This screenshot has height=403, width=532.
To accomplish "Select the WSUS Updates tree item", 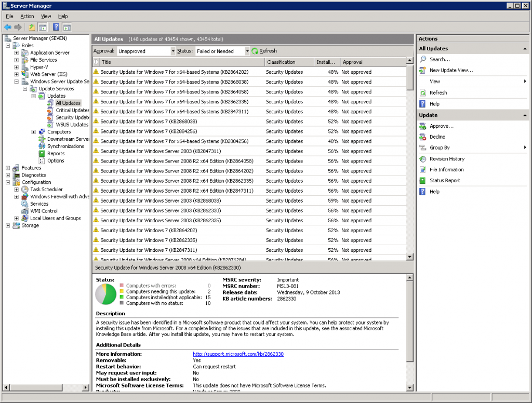I will pyautogui.click(x=72, y=125).
